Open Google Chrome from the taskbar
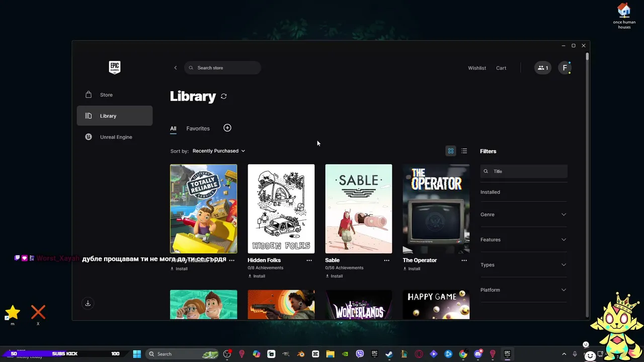This screenshot has height=362, width=644. (463, 354)
